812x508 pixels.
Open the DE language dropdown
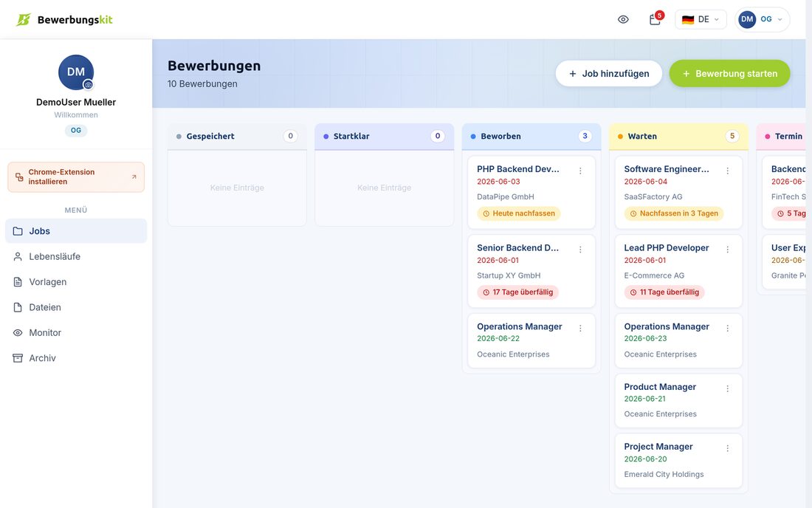pos(701,20)
